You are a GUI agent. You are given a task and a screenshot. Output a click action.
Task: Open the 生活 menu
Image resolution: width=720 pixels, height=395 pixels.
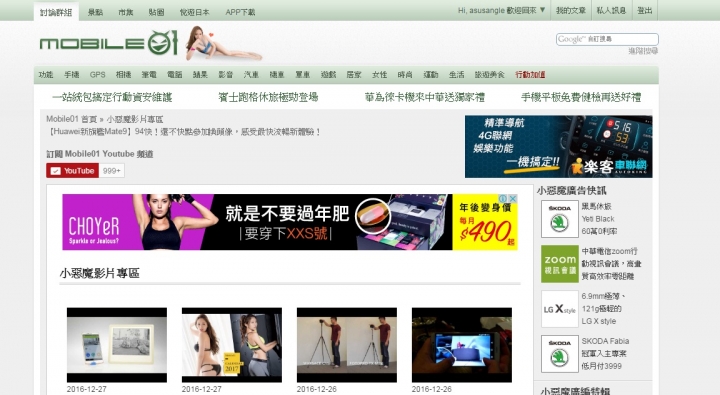pos(456,74)
